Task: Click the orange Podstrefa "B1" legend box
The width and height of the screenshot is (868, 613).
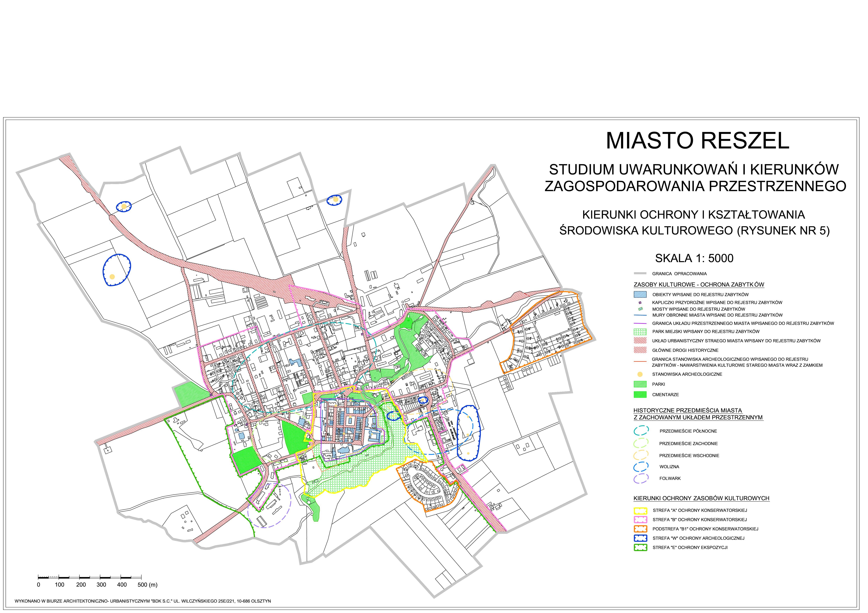Action: [x=640, y=529]
